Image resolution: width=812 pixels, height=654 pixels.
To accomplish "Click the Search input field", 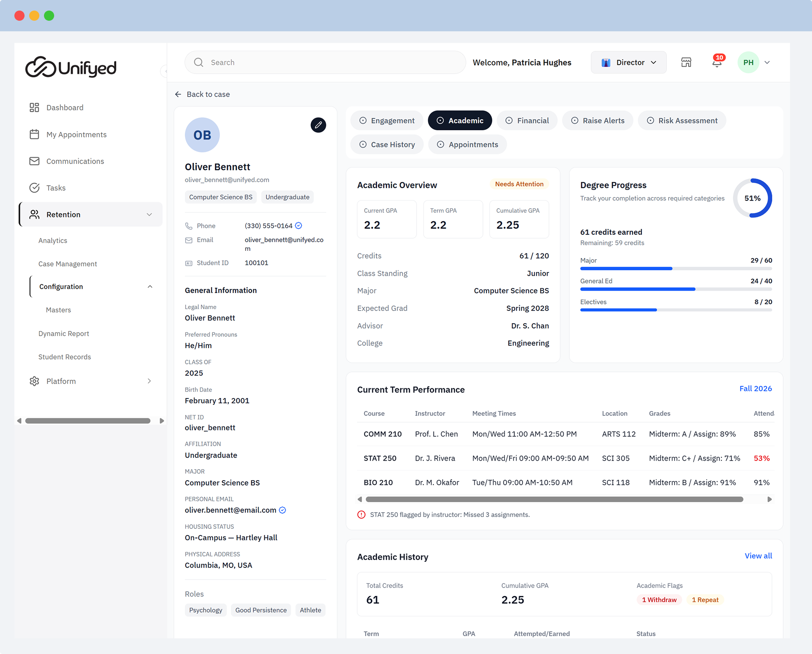I will 325,63.
